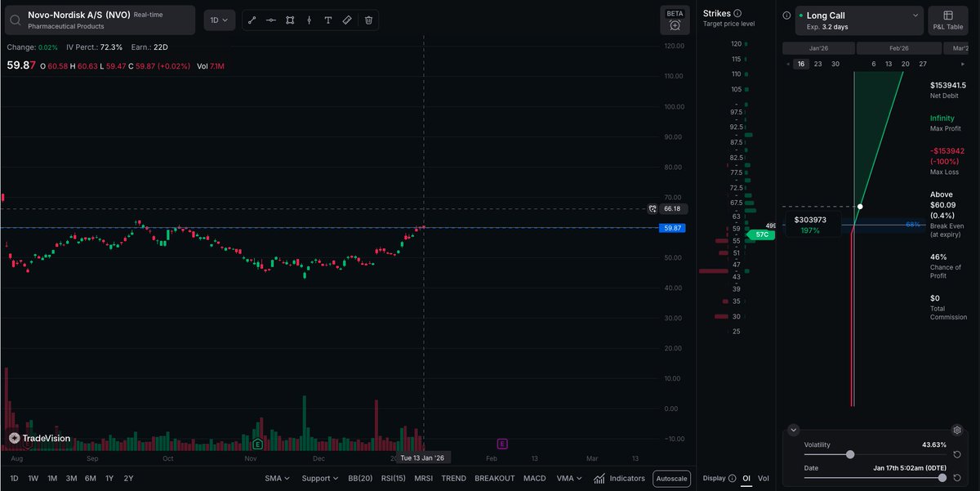Select the trend line drawing tool
Image resolution: width=980 pixels, height=491 pixels.
252,20
